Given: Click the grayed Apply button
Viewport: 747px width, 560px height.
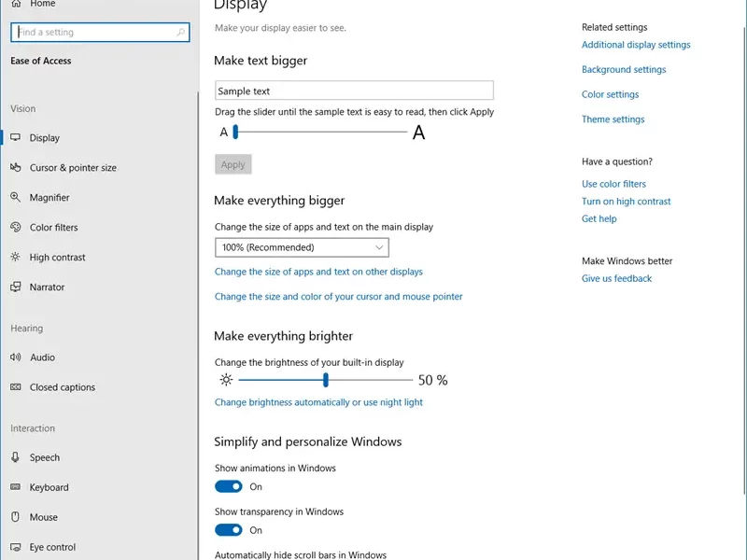Looking at the screenshot, I should [233, 164].
